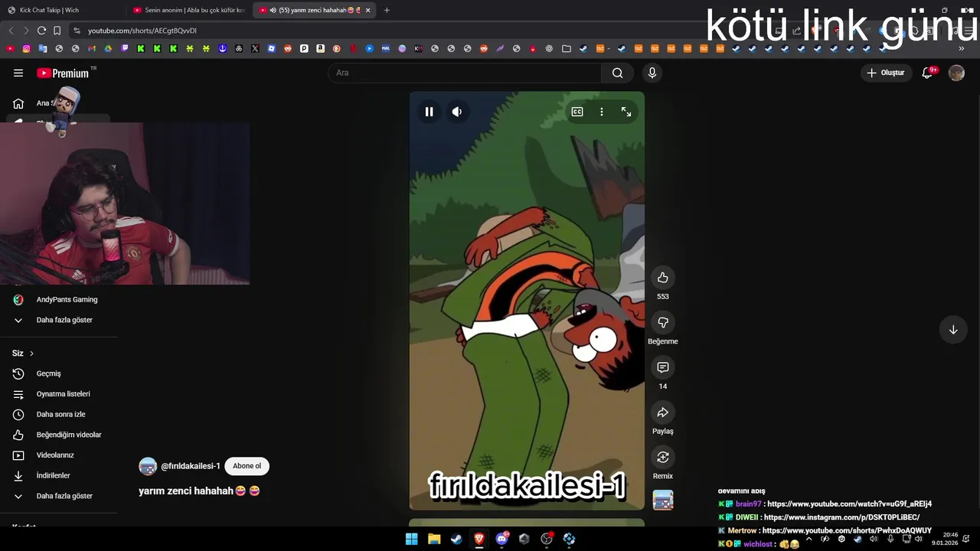Screen dimensions: 980x551
Task: Switch to Kick Chat Takip tab
Action: (61, 10)
